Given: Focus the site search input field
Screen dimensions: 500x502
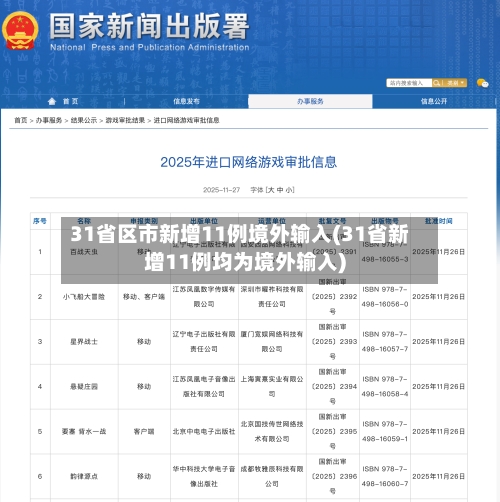Looking at the screenshot, I should click(x=409, y=83).
